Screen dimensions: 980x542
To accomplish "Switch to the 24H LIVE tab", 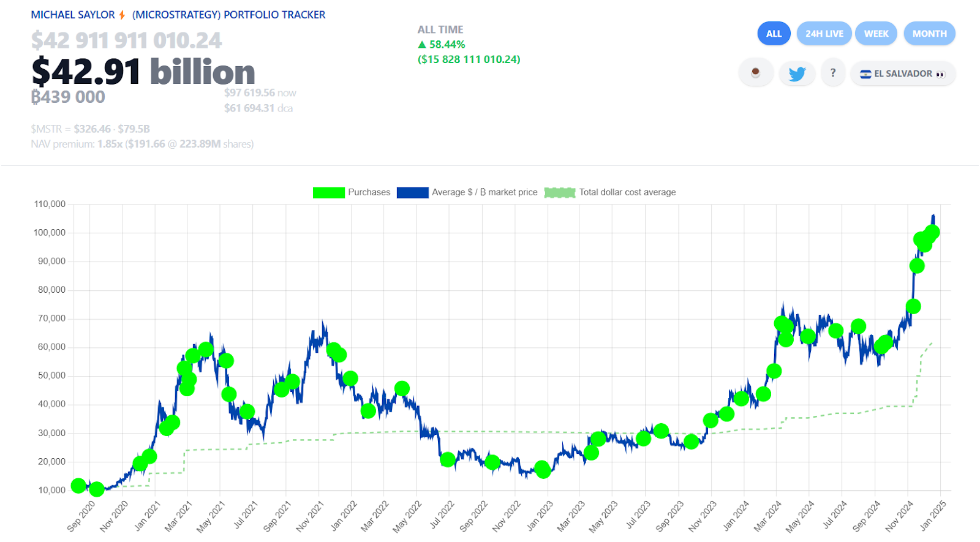I will pos(824,34).
